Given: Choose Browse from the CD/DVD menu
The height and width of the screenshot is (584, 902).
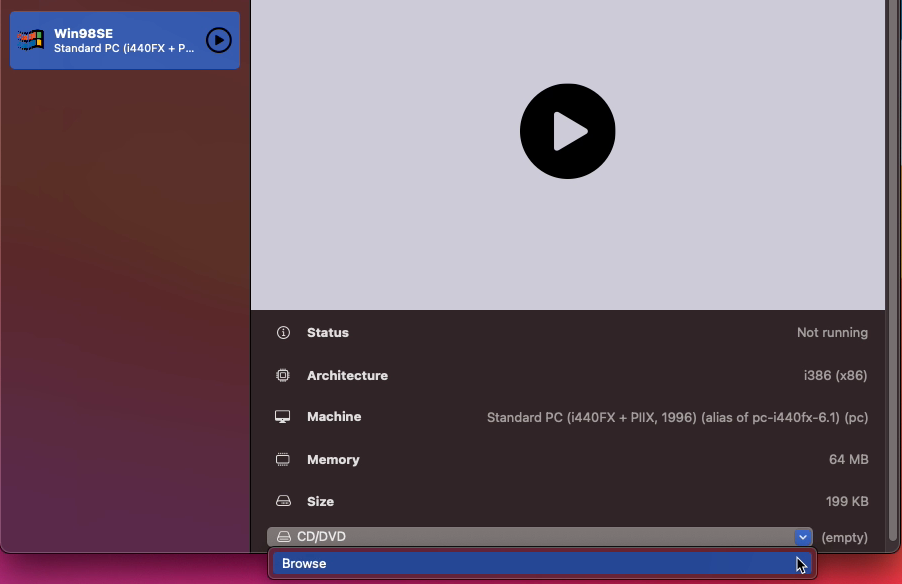Looking at the screenshot, I should pyautogui.click(x=542, y=563).
